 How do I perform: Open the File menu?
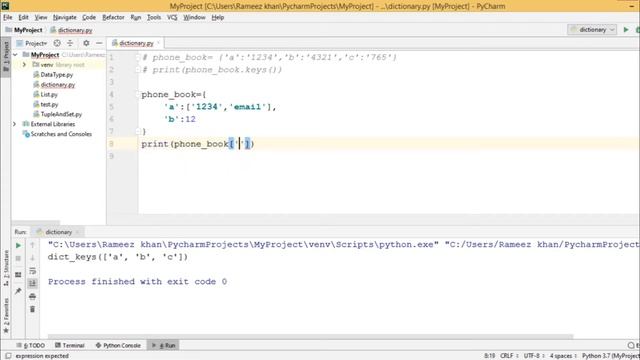coord(8,17)
